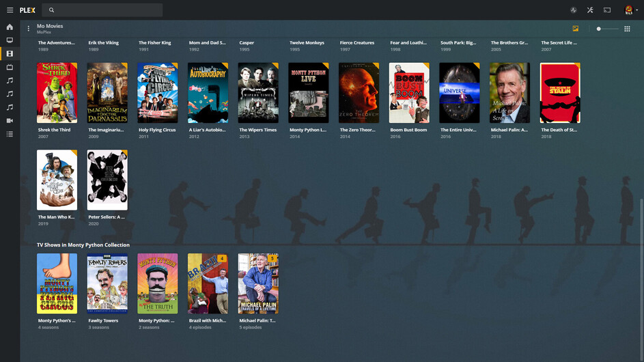Viewport: 644px width, 362px height.
Task: Open A Liar's Autobiography poster
Action: point(208,93)
